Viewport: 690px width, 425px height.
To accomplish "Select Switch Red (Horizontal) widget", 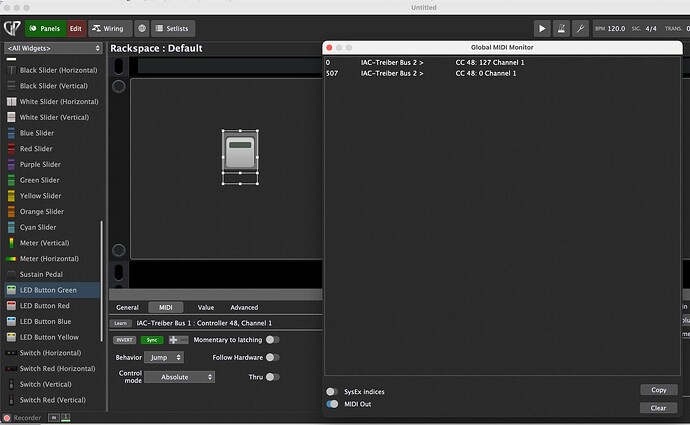I will [52, 369].
